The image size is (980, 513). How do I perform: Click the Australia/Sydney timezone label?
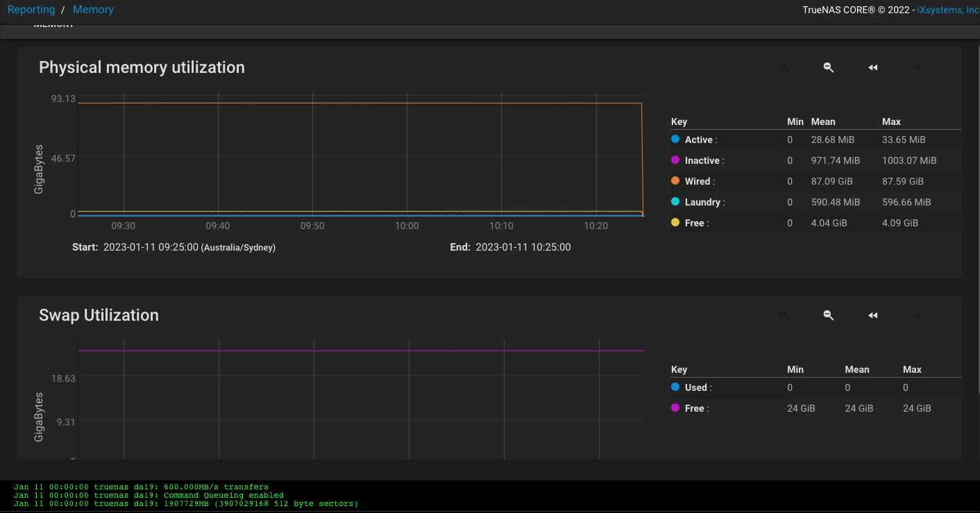(x=238, y=248)
